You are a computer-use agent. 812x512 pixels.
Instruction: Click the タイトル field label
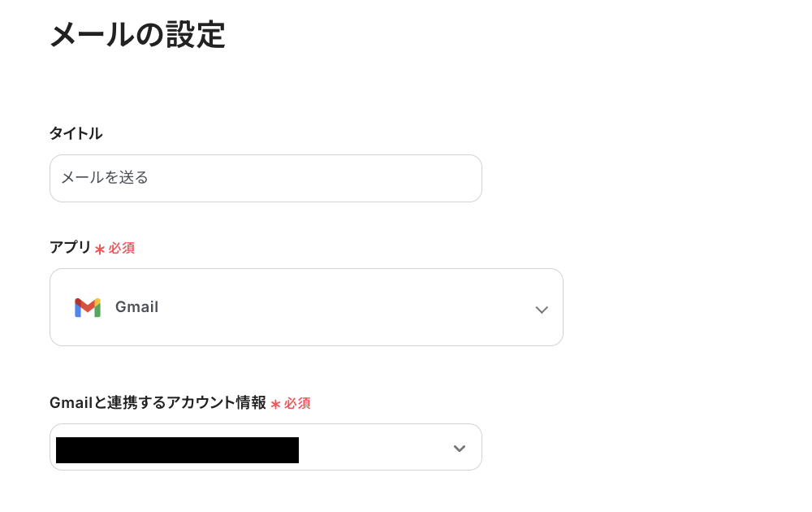pyautogui.click(x=76, y=133)
